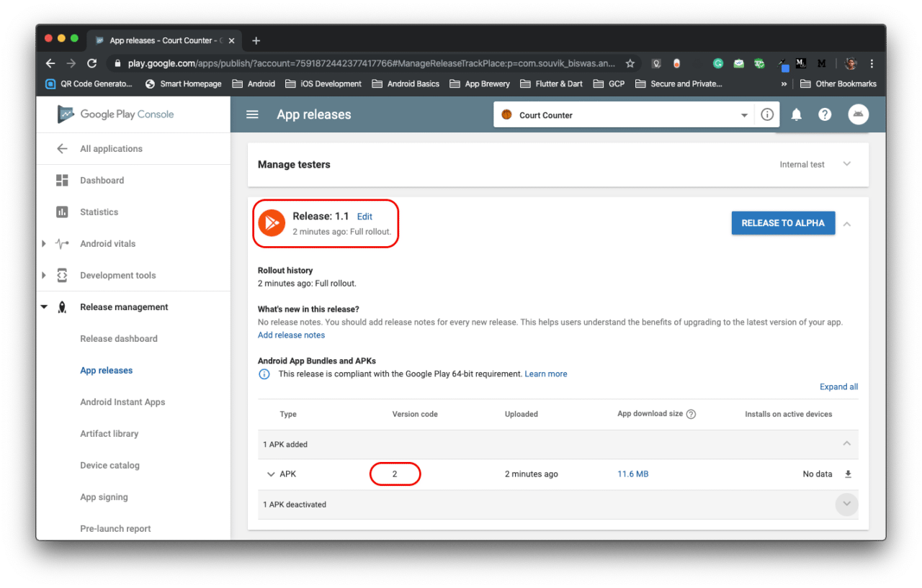Click Add release notes link
The image size is (922, 588).
point(291,335)
